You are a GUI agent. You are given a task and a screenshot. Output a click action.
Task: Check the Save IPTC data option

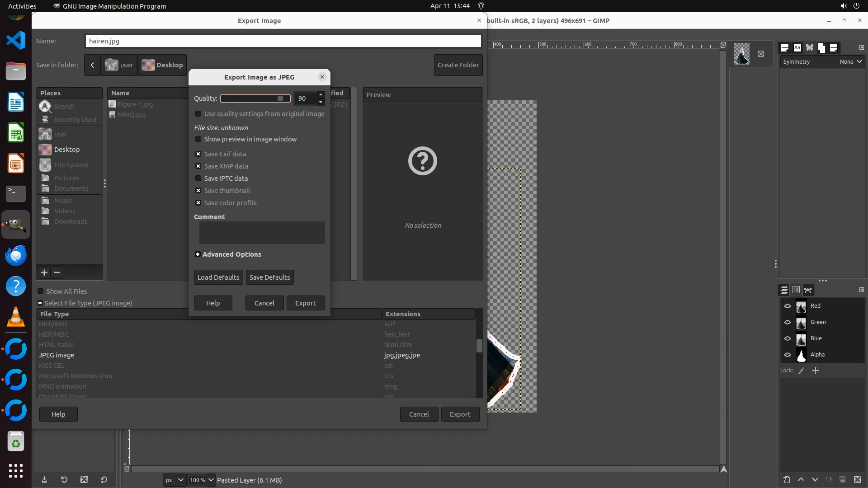pos(198,178)
